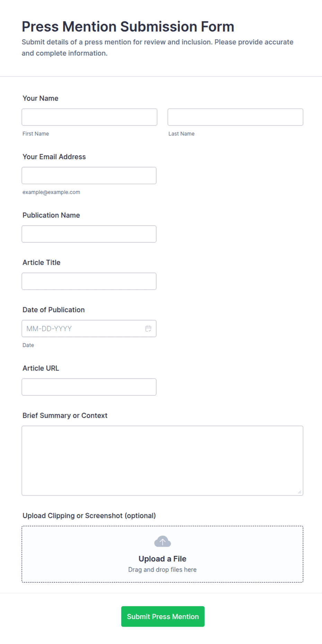Screen dimensions: 322x644
Task: Click the Article URL label
Action: 41,368
